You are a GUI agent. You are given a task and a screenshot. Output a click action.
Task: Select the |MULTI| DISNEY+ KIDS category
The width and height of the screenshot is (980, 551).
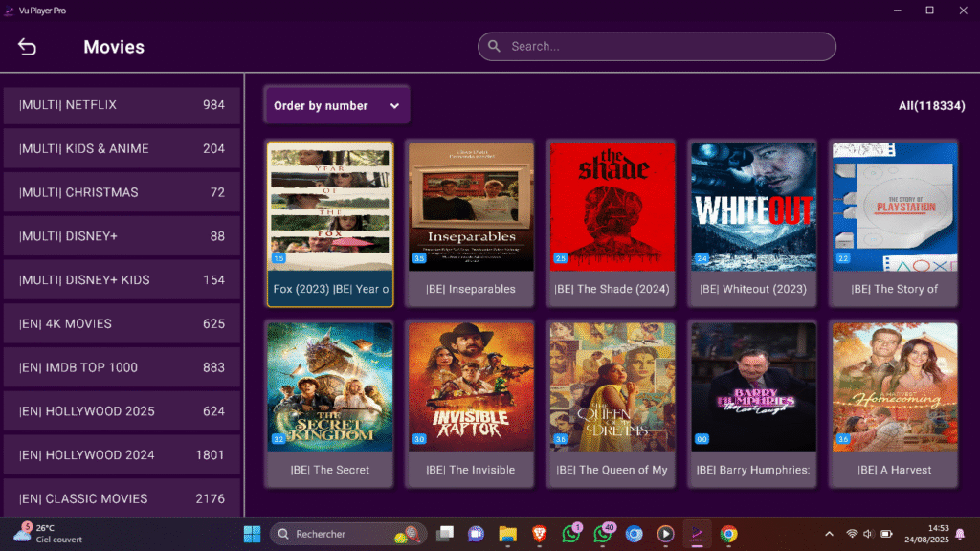tap(122, 280)
